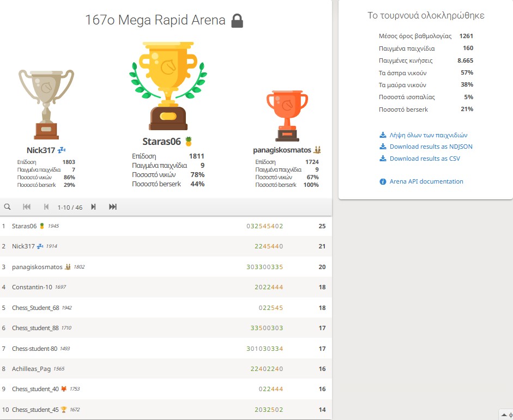
Task: Click score sheet 22402240
Action: pos(267,369)
